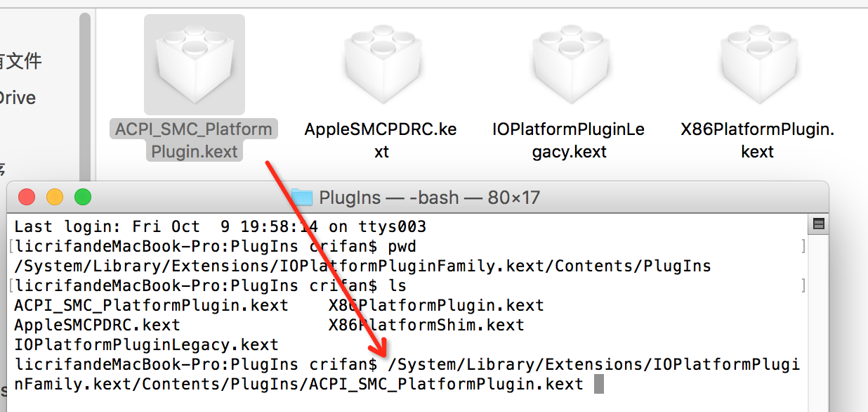
Task: Click X86PlatformShim.kext in the ls output
Action: (426, 326)
